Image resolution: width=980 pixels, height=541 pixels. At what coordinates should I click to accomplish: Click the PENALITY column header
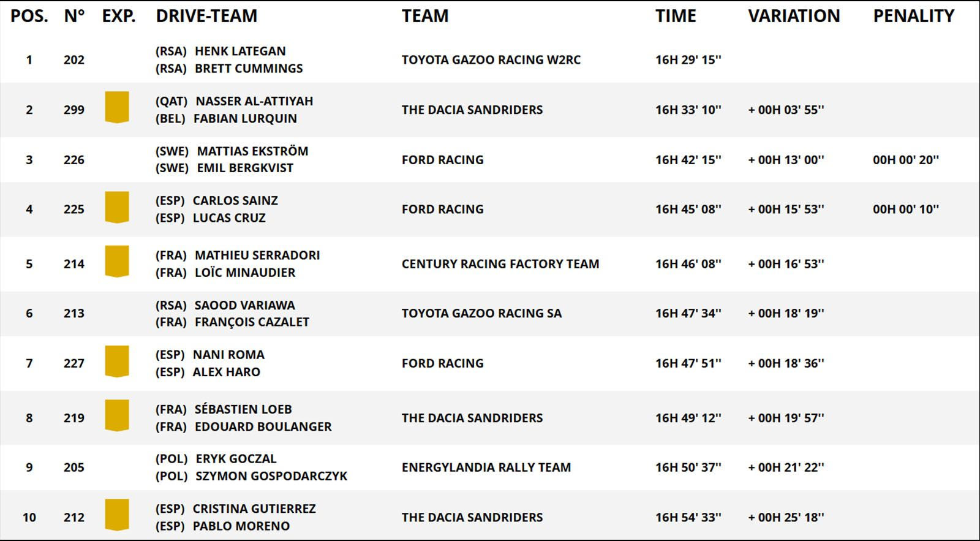click(913, 16)
